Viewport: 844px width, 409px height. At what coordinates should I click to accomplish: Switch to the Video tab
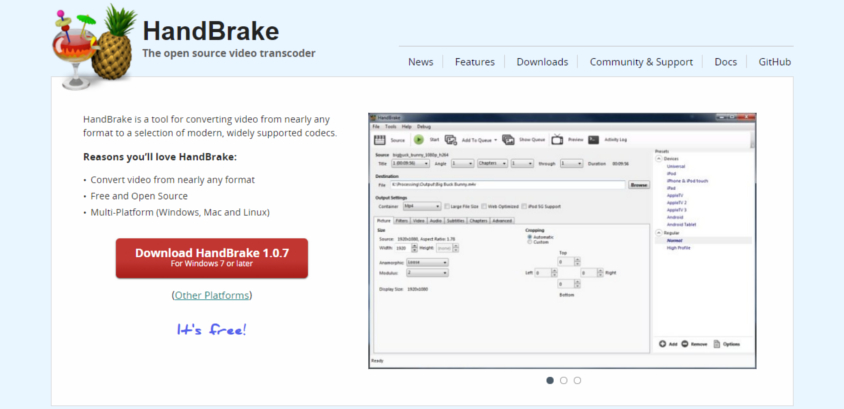(419, 221)
